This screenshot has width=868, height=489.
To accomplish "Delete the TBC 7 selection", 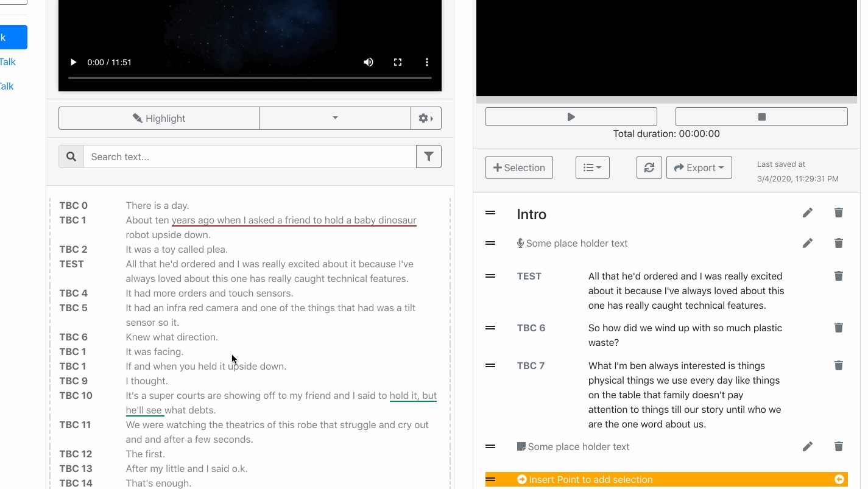I will (839, 365).
